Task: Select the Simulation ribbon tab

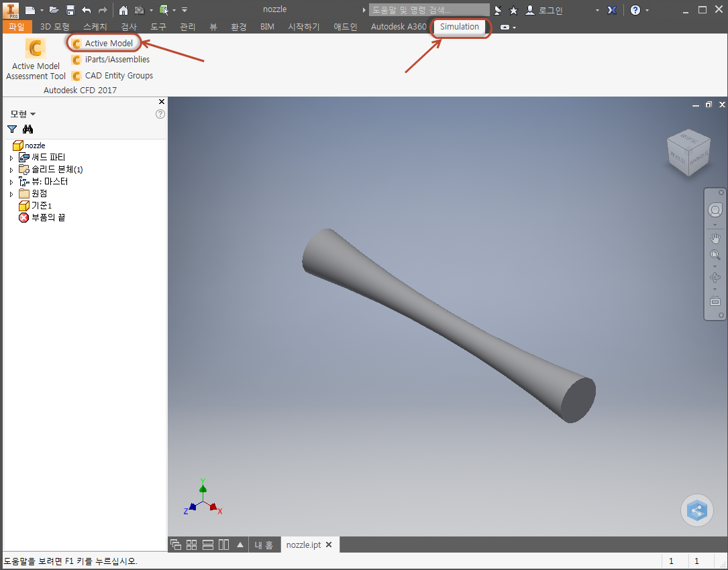Action: [460, 26]
